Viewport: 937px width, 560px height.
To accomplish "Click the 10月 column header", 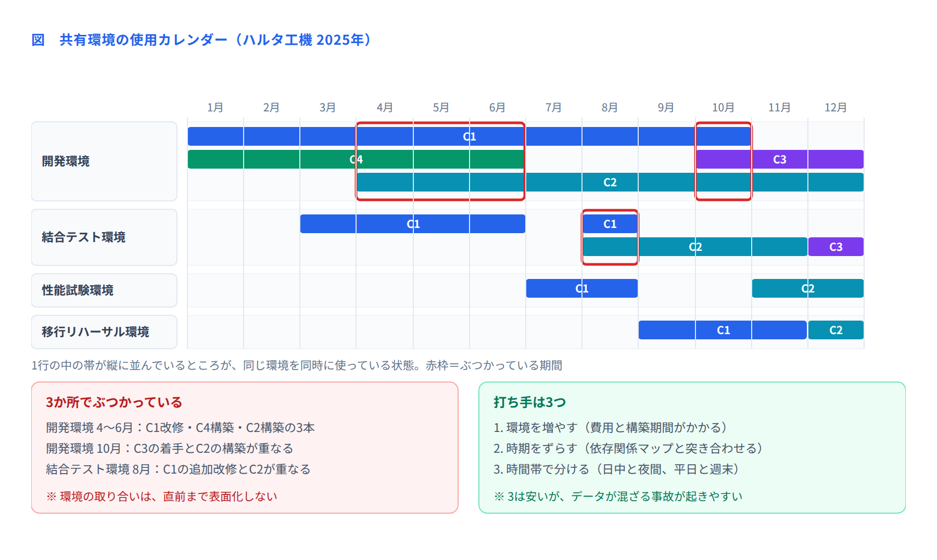I will point(723,108).
